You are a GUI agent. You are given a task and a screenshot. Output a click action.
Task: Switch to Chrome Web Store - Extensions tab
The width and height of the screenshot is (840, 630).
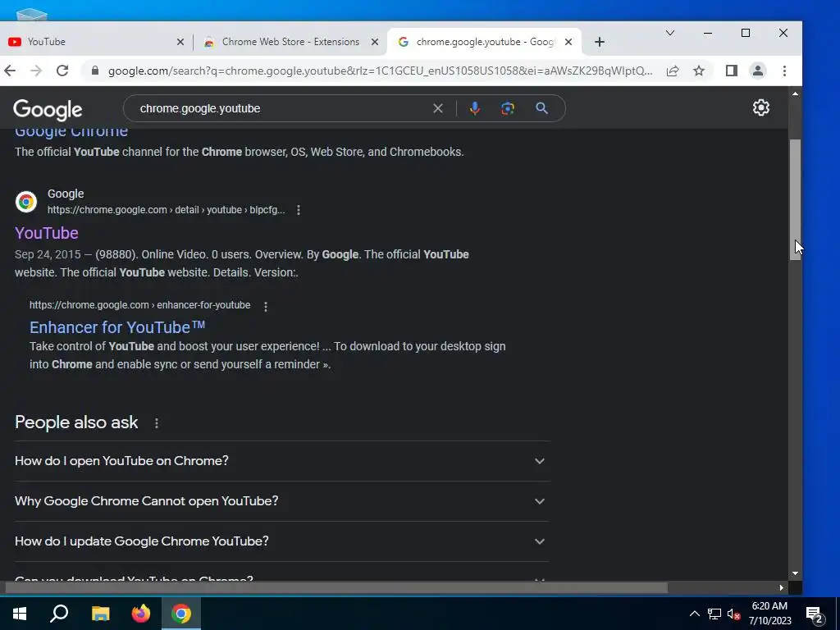click(290, 42)
